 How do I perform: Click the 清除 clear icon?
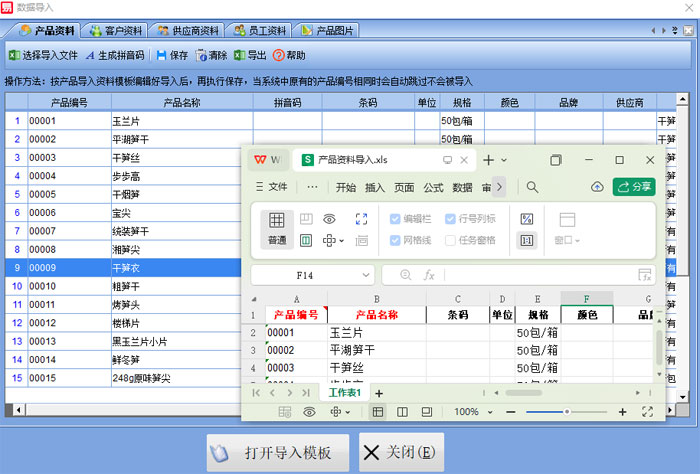(202, 55)
